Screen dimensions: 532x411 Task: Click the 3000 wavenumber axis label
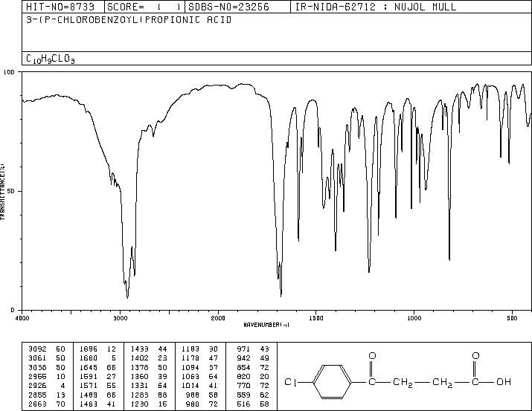(120, 318)
